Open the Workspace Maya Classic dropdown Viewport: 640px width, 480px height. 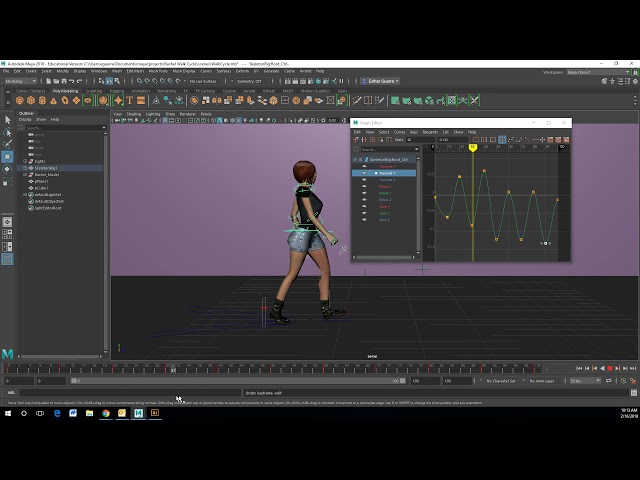[598, 72]
